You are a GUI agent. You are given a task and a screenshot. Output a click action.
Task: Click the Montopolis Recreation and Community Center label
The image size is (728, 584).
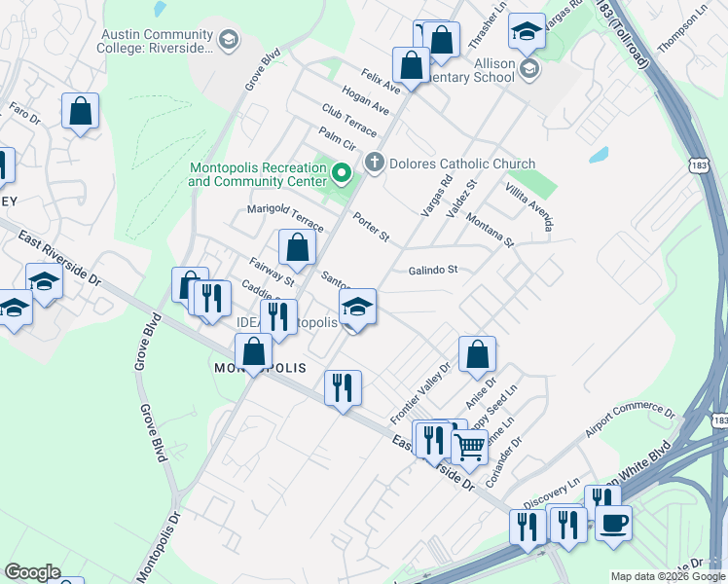pyautogui.click(x=258, y=174)
